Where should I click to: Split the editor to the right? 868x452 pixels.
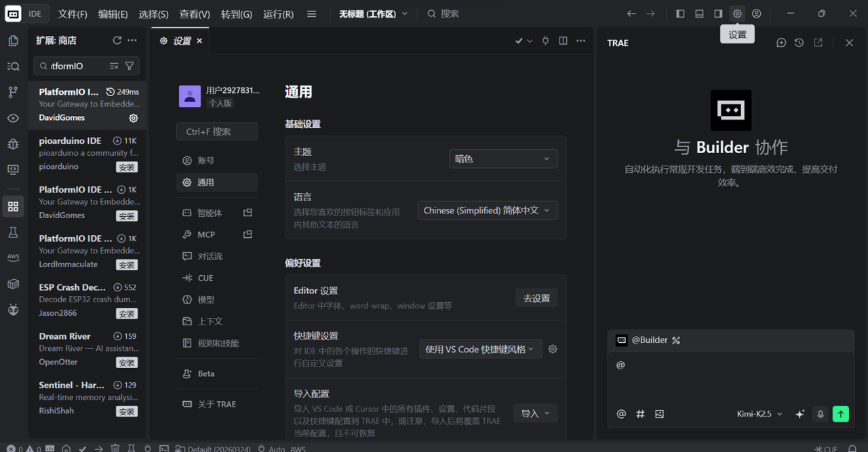[x=563, y=41]
